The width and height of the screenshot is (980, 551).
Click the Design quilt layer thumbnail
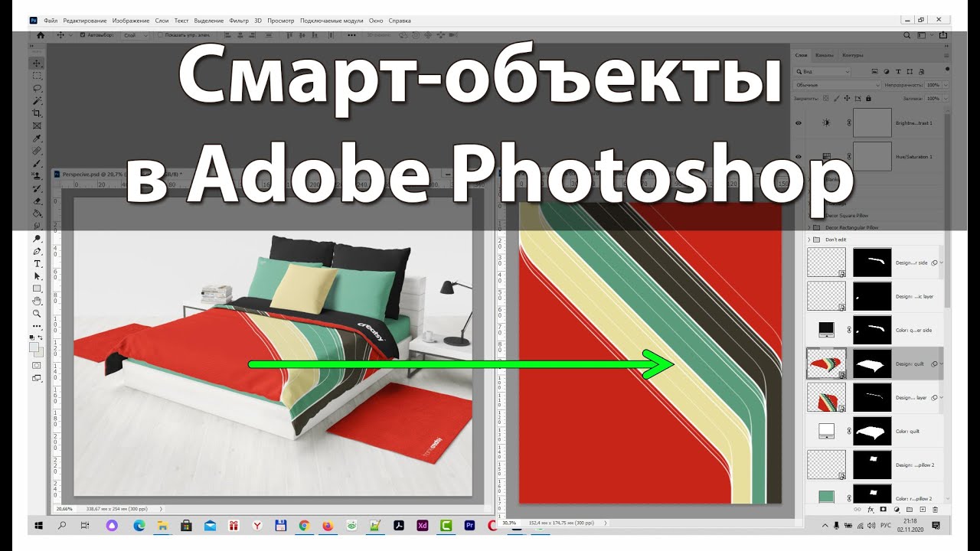pos(826,364)
